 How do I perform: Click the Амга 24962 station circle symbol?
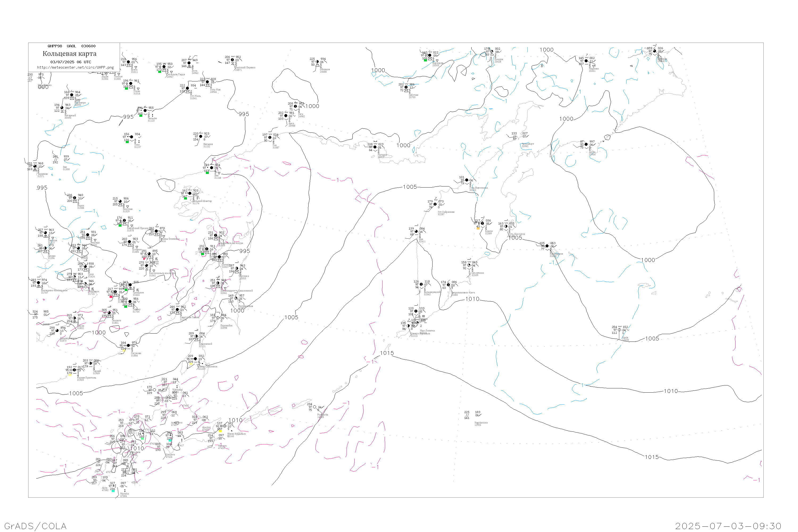click(189, 63)
